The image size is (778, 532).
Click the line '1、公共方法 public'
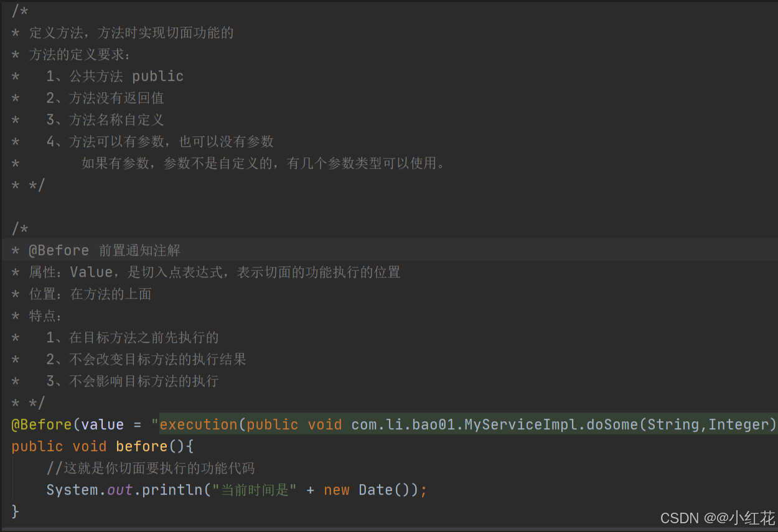click(x=115, y=77)
